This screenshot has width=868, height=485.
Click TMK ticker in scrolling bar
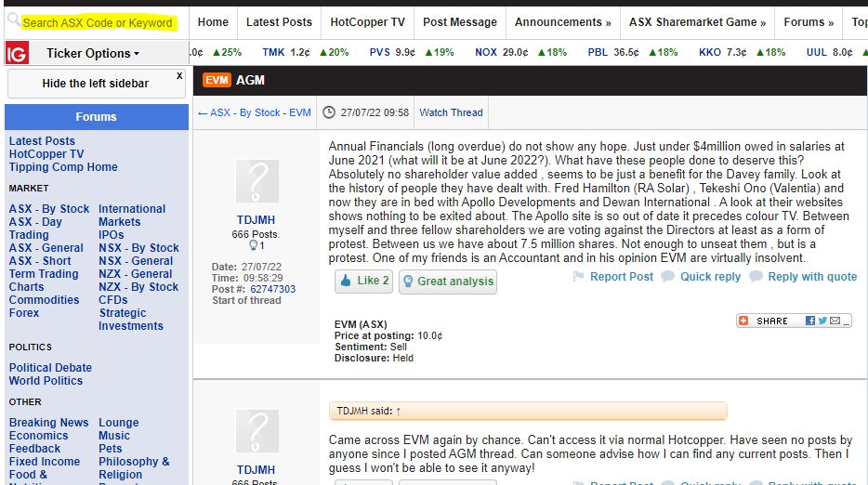click(273, 53)
